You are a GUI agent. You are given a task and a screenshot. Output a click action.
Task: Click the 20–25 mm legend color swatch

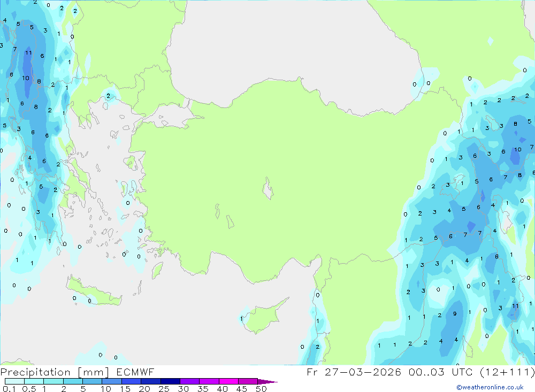(151, 381)
